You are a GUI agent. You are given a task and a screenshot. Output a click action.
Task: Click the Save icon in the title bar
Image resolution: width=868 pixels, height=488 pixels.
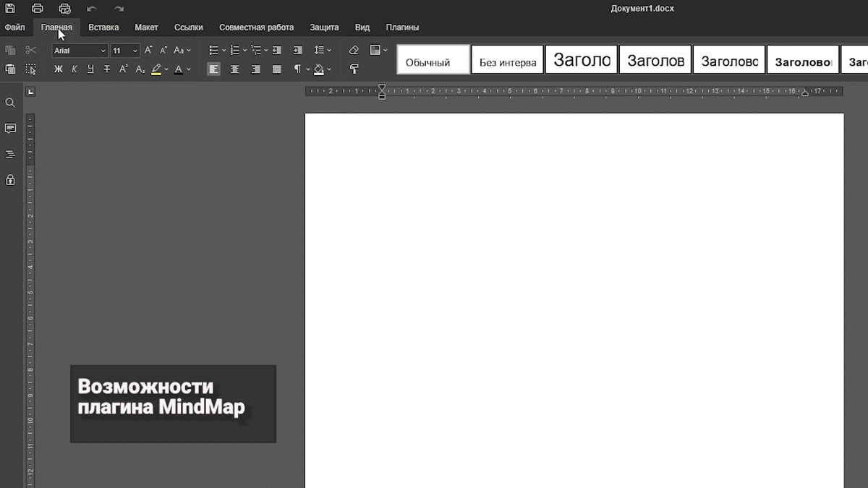click(x=10, y=9)
